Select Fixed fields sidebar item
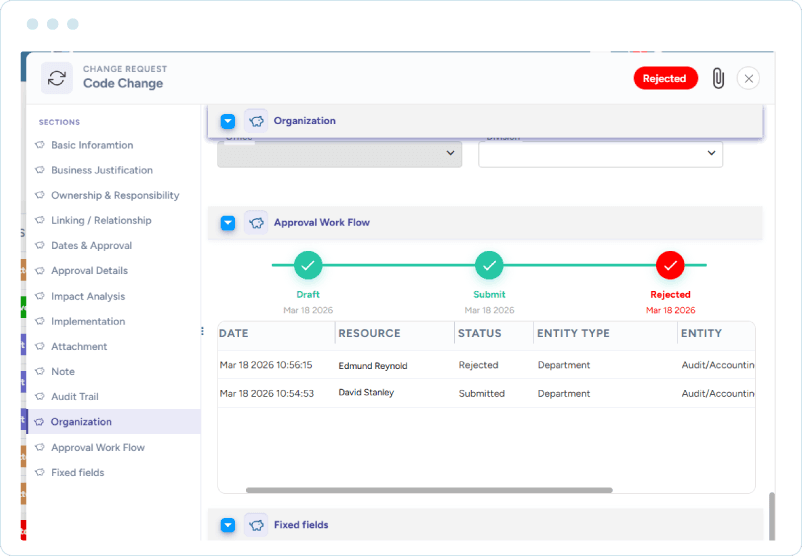Screen dimensions: 802x556 [78, 472]
